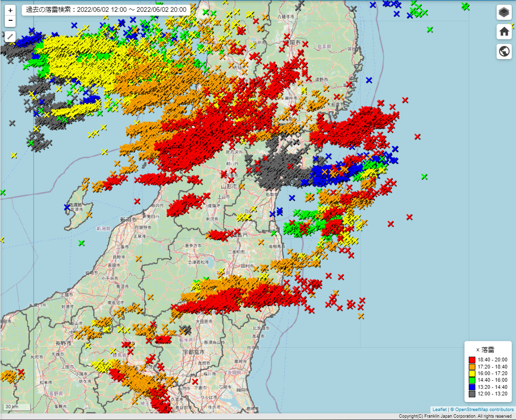The width and height of the screenshot is (516, 420).
Task: Zoom out with the minus button
Action: tap(10, 21)
